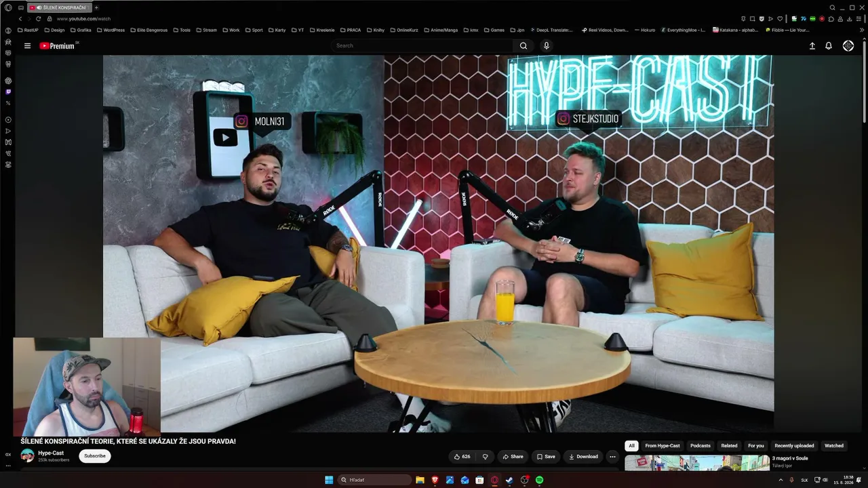Screen dimensions: 868x488
Task: Share the video
Action: (x=513, y=457)
